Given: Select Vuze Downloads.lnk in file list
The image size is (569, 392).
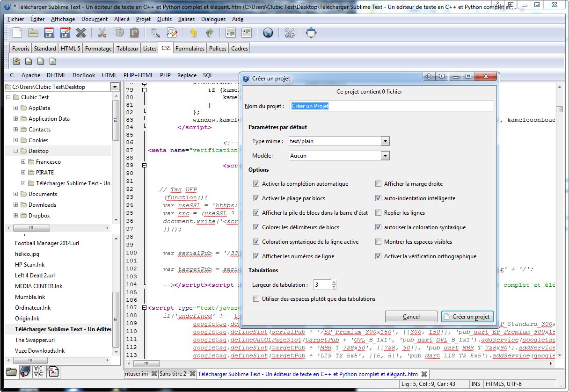Looking at the screenshot, I should [x=40, y=351].
